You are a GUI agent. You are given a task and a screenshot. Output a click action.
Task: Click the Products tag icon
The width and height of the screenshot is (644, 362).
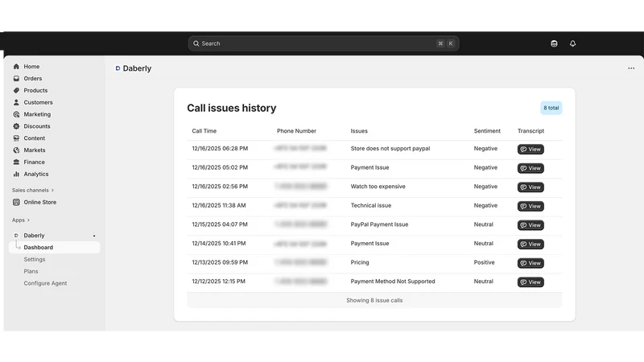[16, 90]
